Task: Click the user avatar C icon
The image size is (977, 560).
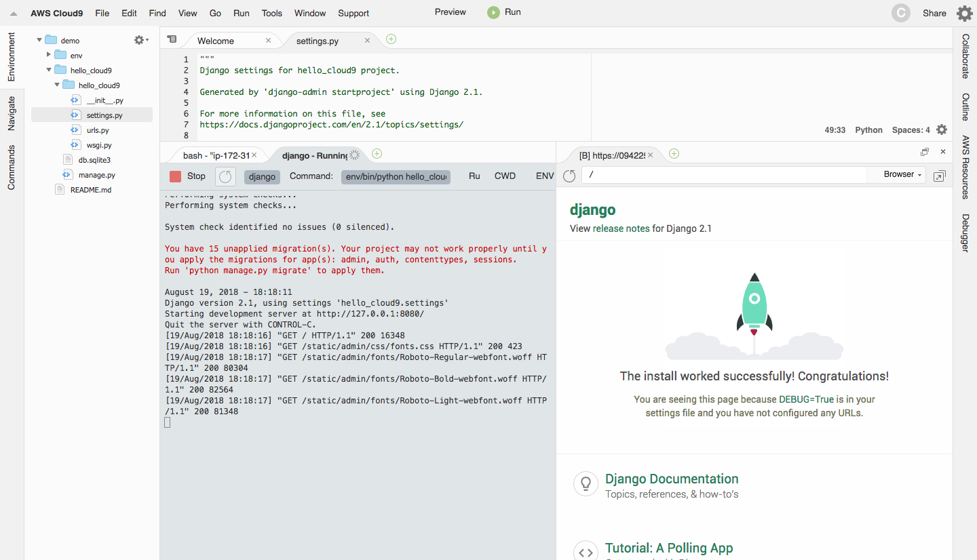Action: (901, 13)
